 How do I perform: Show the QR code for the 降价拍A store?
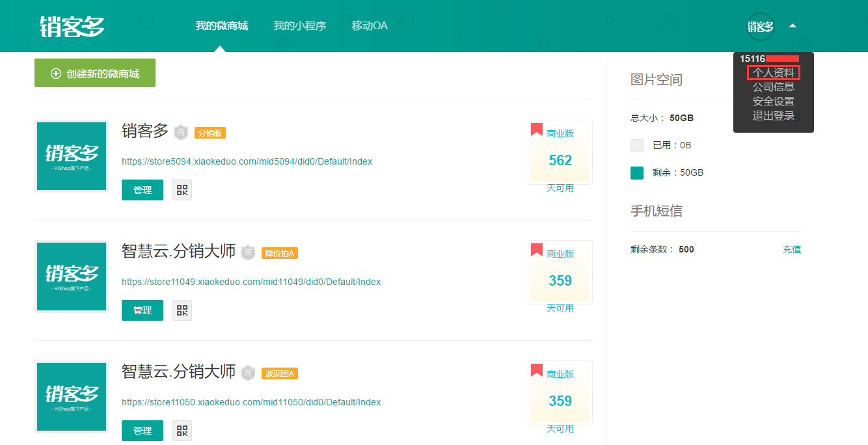(x=182, y=310)
